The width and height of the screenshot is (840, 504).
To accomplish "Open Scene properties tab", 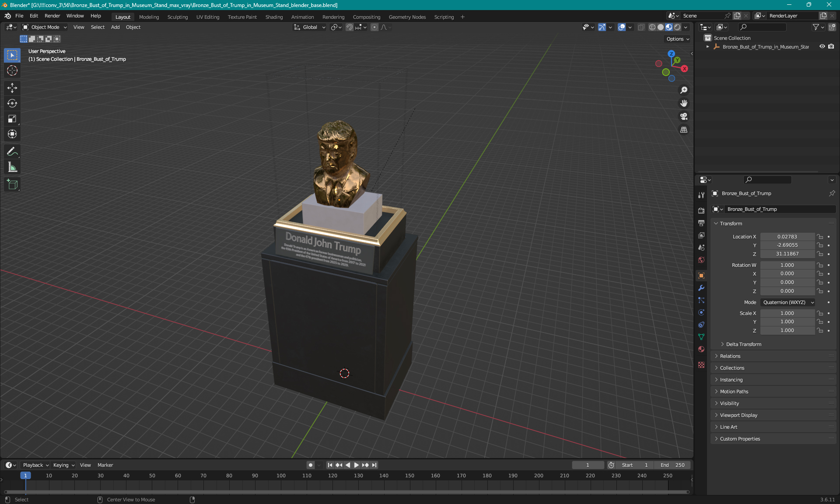I will point(701,247).
